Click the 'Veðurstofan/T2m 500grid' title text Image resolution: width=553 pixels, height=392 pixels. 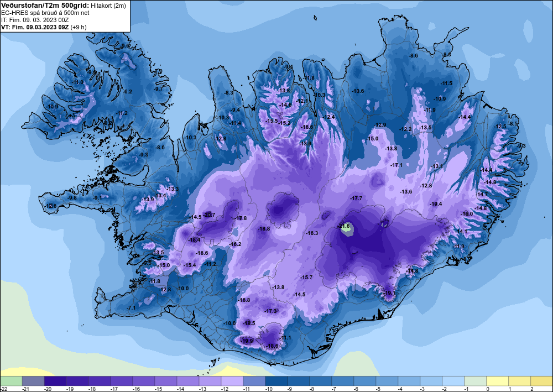pos(45,6)
